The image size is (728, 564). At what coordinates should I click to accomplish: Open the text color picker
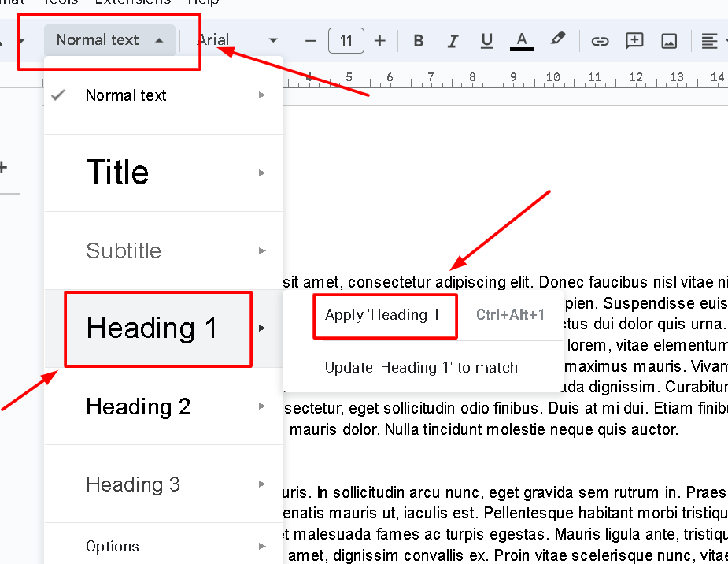[x=521, y=41]
